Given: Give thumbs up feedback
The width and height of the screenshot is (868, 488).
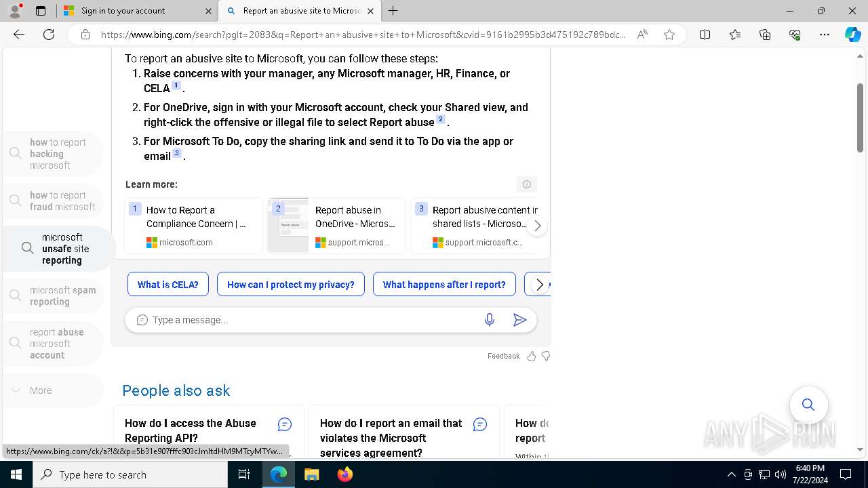Looking at the screenshot, I should (532, 356).
